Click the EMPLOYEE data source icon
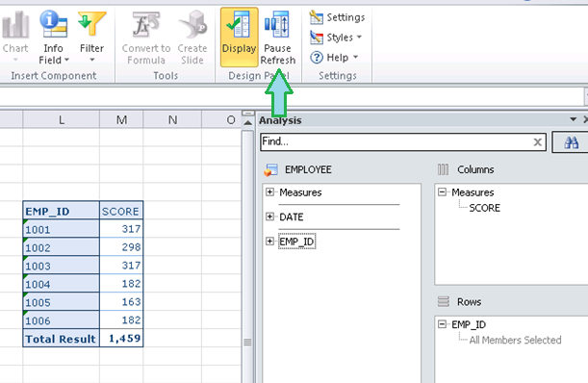Image resolution: width=588 pixels, height=383 pixels. (270, 170)
